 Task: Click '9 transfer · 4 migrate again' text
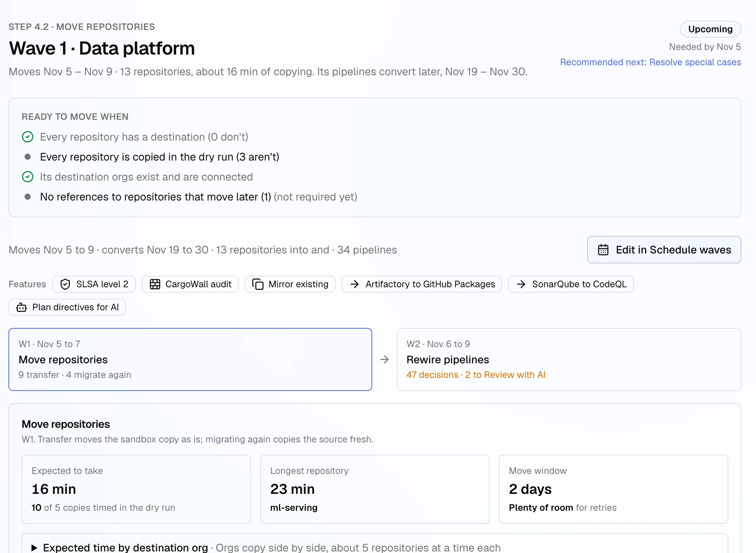click(75, 375)
